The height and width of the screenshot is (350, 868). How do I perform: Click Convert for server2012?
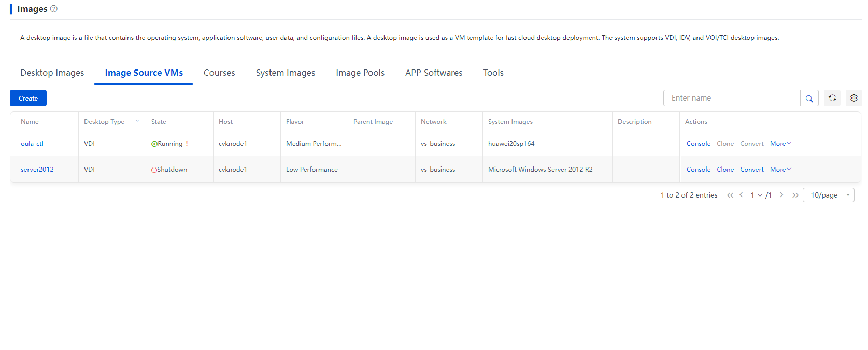pos(752,170)
